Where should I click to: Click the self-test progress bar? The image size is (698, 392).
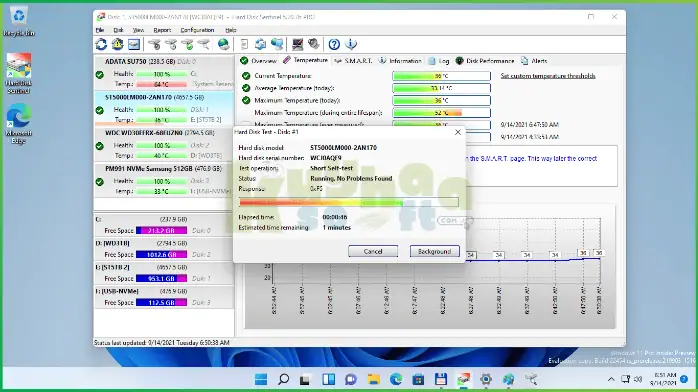(349, 202)
